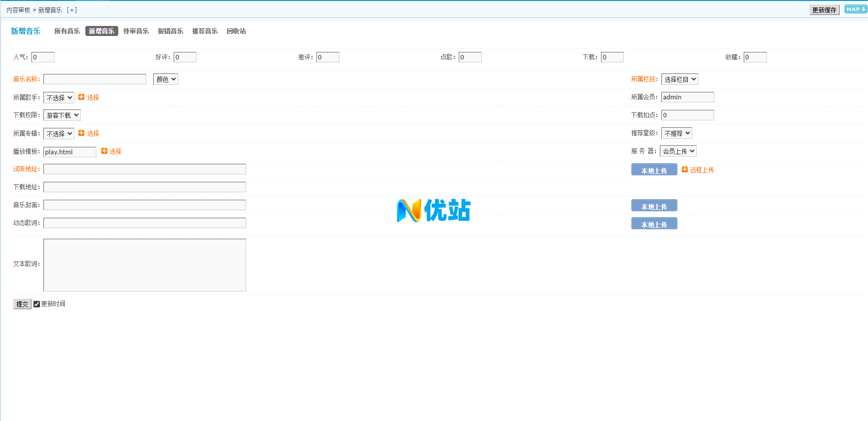Open the 回收站 tab
The height and width of the screenshot is (421, 868).
coord(236,31)
